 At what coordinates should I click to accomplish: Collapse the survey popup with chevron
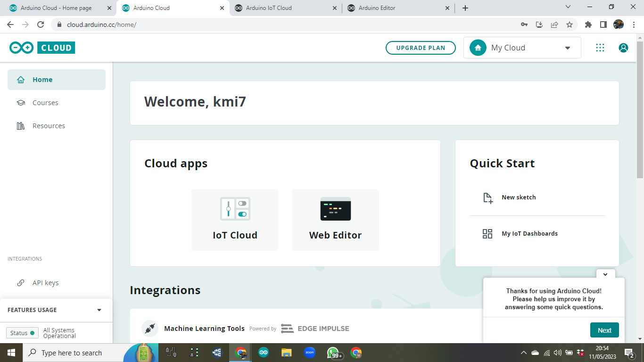click(605, 274)
